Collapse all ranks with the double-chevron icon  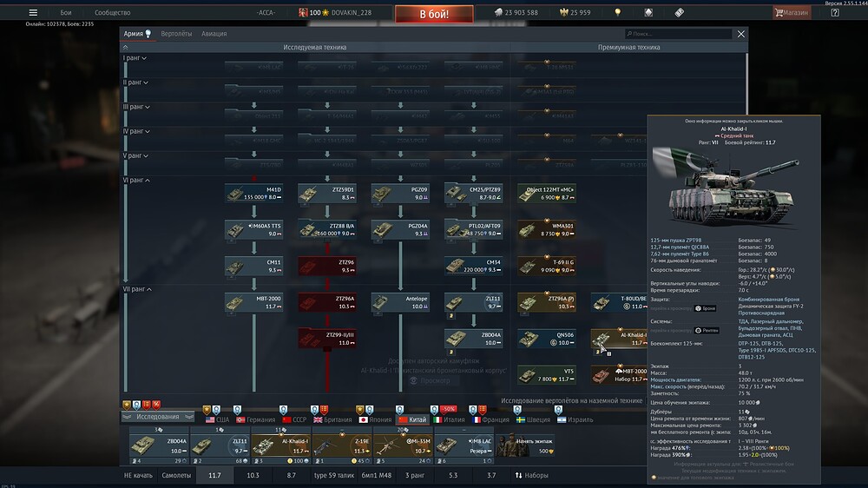click(x=126, y=48)
